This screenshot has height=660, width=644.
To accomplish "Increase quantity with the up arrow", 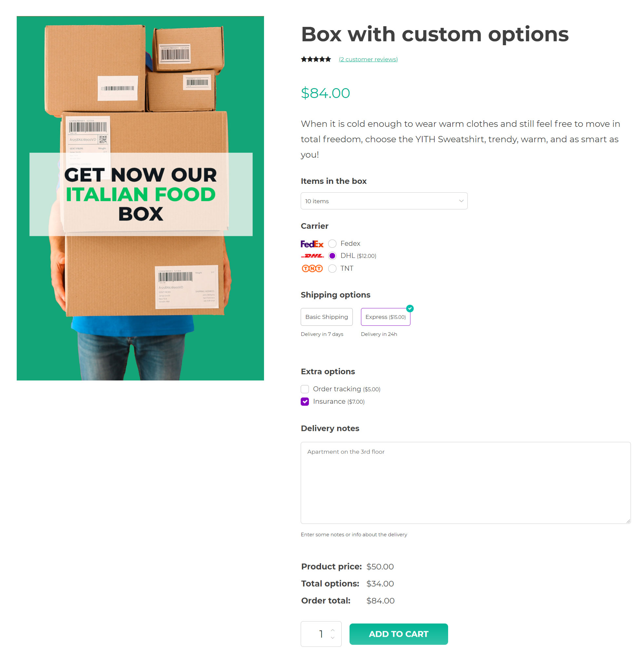I will pos(333,630).
